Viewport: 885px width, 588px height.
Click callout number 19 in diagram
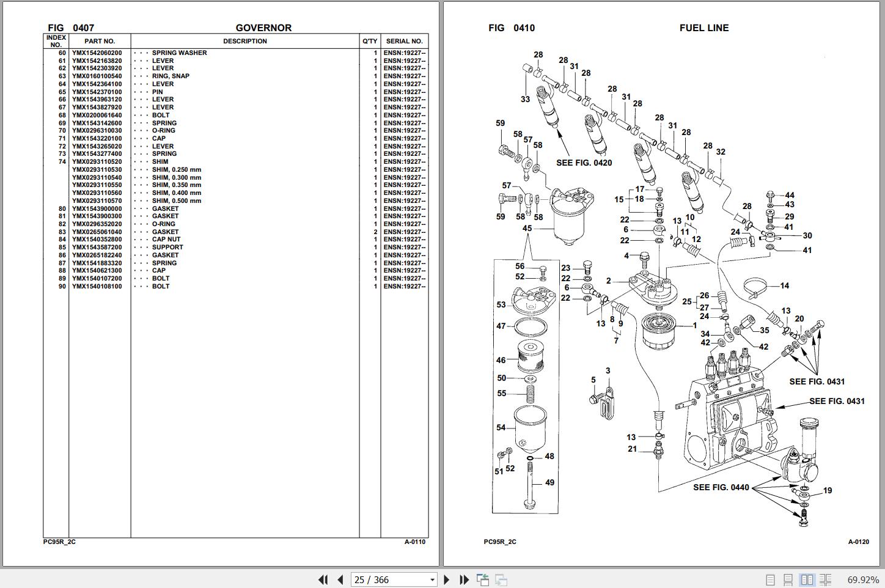click(828, 491)
